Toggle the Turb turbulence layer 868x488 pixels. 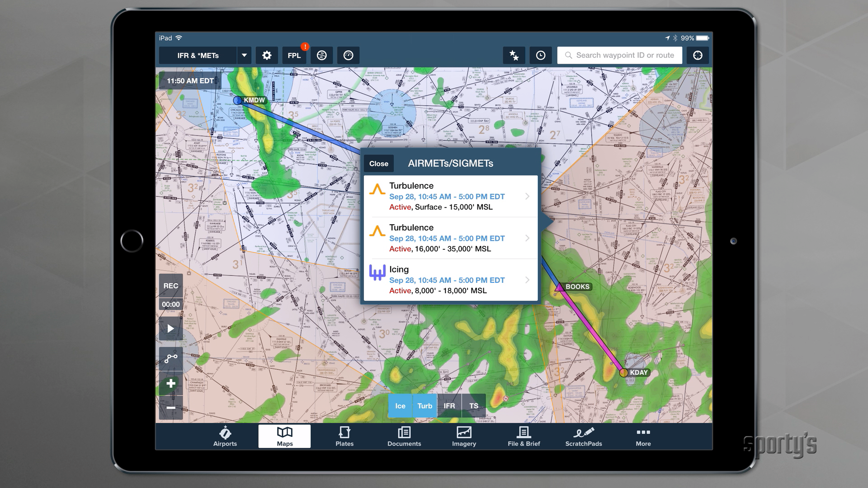tap(424, 406)
